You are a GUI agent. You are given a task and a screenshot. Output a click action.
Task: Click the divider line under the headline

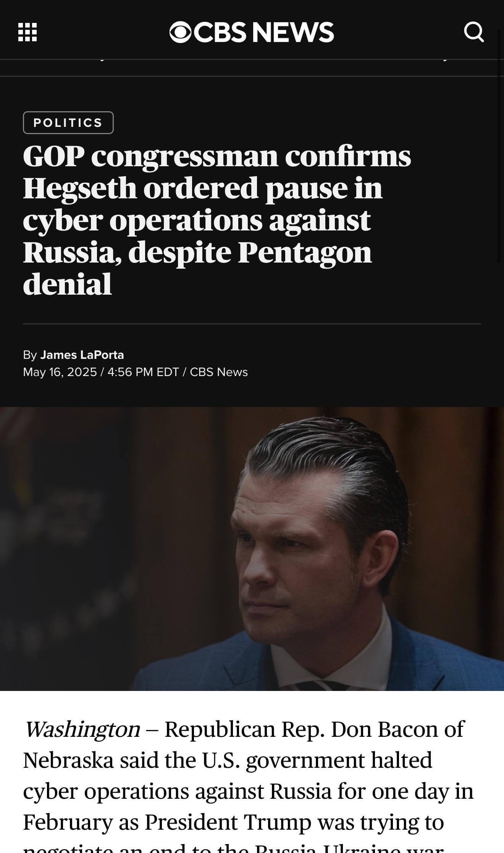252,324
